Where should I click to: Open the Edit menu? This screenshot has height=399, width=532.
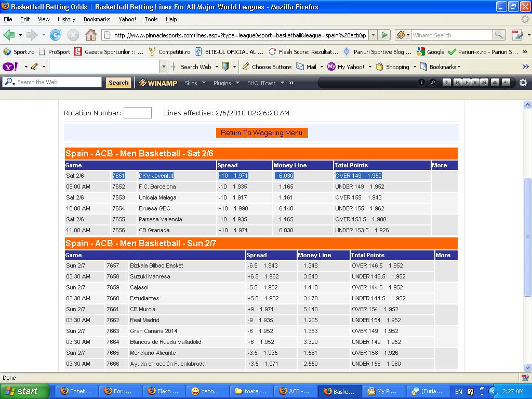(x=25, y=19)
